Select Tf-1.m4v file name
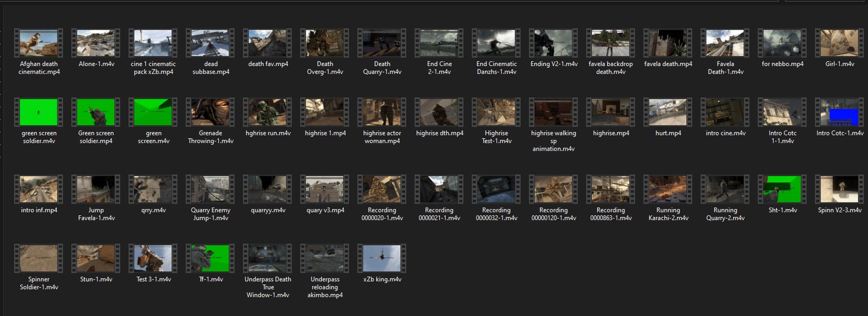868x316 pixels. 211,279
